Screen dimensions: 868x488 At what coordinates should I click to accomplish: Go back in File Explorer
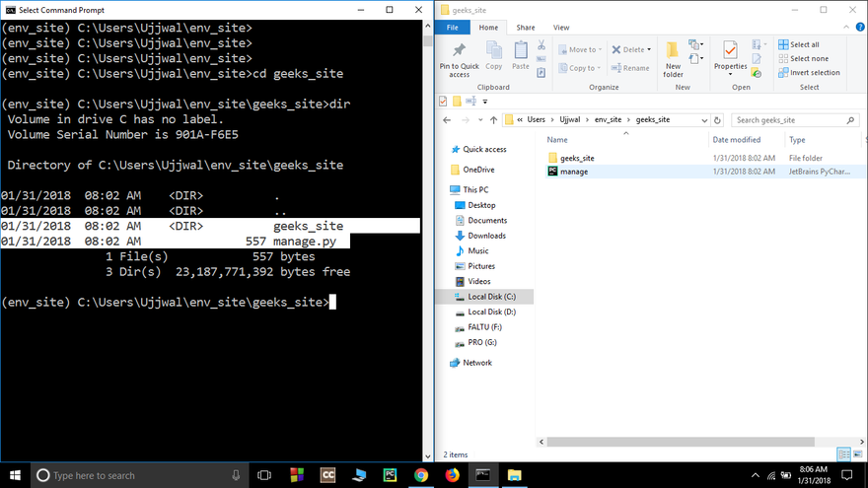click(447, 120)
